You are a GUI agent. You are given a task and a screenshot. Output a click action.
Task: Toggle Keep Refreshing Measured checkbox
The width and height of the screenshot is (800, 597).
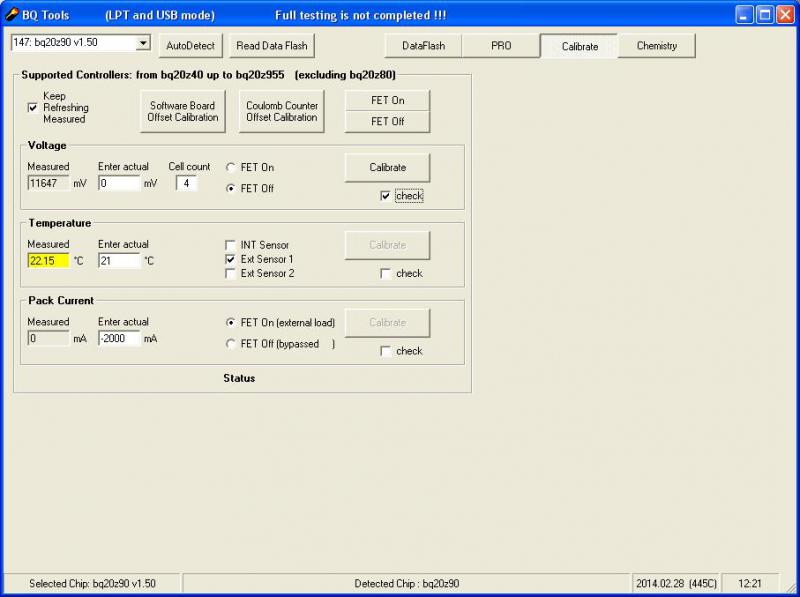coord(33,108)
